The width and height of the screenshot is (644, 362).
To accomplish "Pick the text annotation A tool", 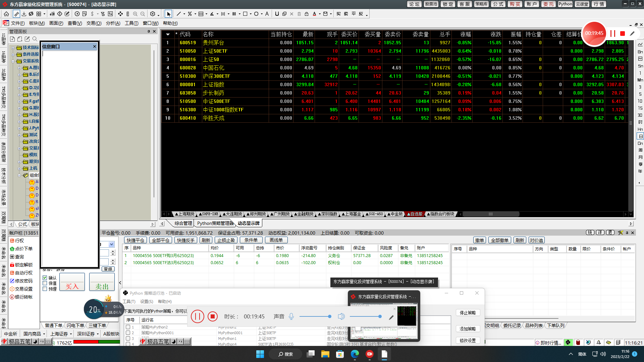I will 267,14.
